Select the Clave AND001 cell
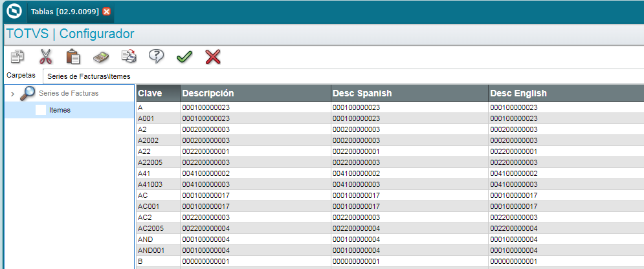Screen dimensions: 644x269 tap(158, 250)
